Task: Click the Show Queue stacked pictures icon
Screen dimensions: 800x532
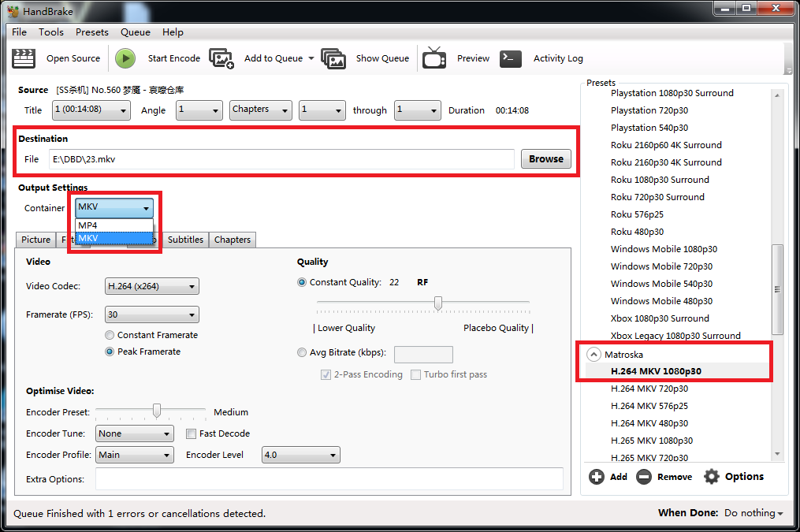Action: 333,58
